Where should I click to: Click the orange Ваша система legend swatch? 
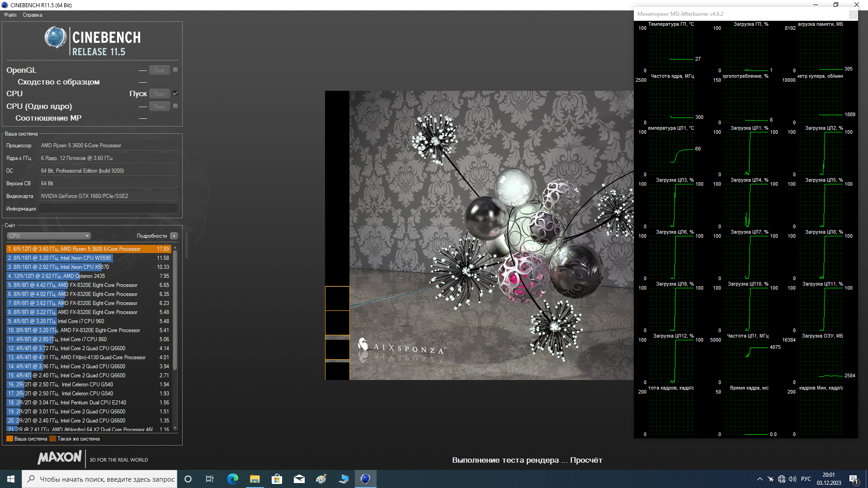[9, 439]
